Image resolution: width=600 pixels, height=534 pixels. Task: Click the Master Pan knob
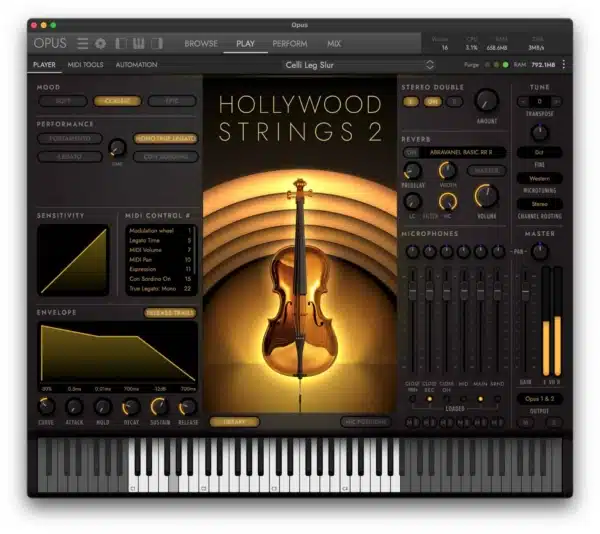coord(540,251)
